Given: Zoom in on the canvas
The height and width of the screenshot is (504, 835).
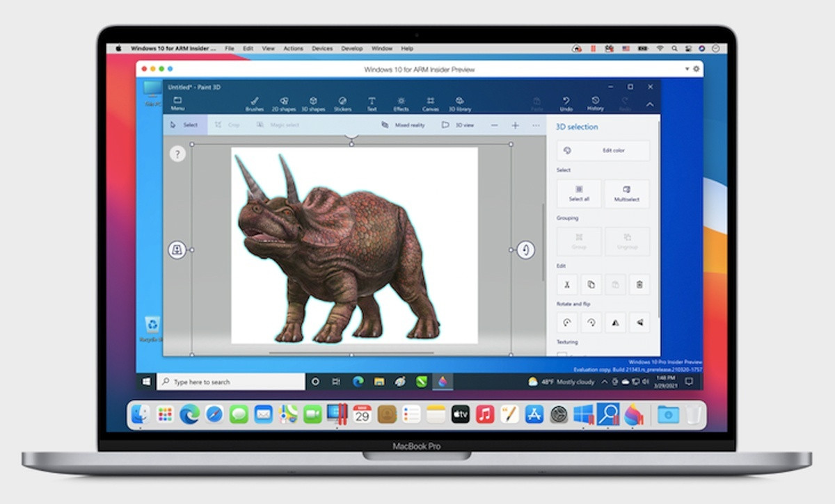Looking at the screenshot, I should 515,125.
